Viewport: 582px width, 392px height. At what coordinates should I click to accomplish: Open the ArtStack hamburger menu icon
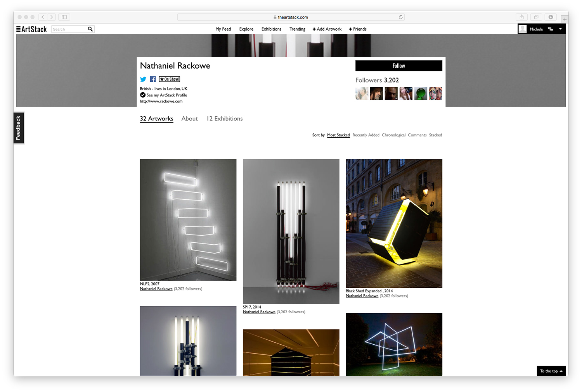point(18,29)
